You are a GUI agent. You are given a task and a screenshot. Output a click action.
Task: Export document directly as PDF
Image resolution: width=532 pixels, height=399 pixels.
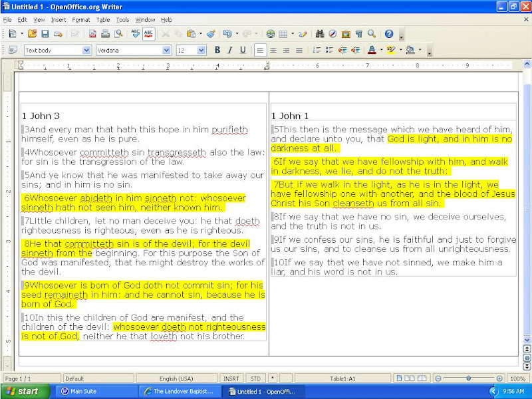[92, 34]
